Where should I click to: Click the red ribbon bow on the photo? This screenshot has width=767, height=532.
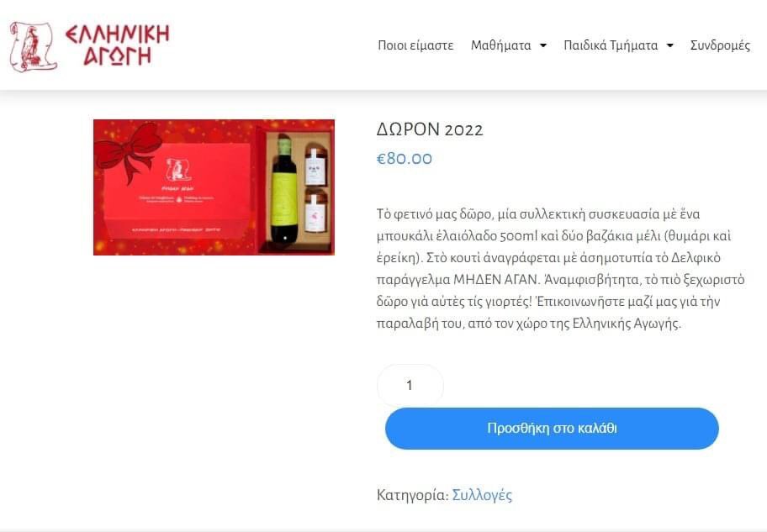click(130, 150)
